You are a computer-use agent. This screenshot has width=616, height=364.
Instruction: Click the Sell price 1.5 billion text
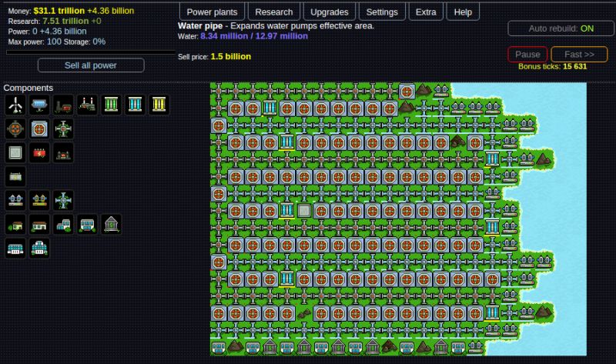[214, 56]
